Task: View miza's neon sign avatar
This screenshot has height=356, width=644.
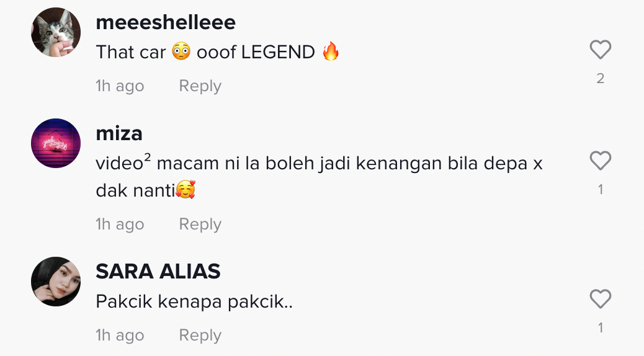Action: [x=56, y=143]
